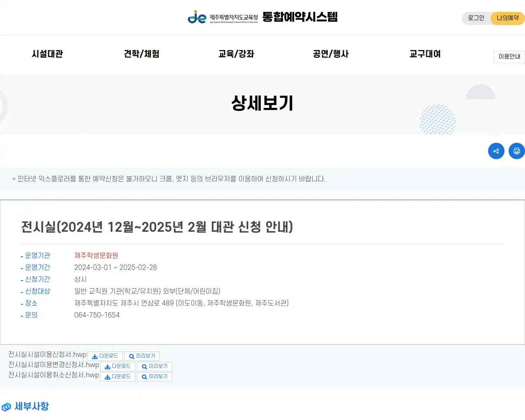Click the 전시실시설이용취소신청서.hwp file name
525x420 pixels.
(x=54, y=375)
